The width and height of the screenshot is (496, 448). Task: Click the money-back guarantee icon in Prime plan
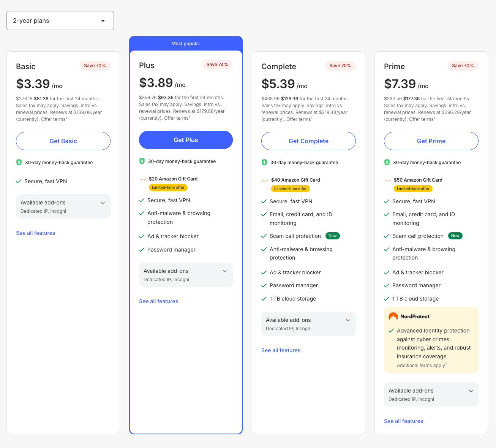click(387, 162)
